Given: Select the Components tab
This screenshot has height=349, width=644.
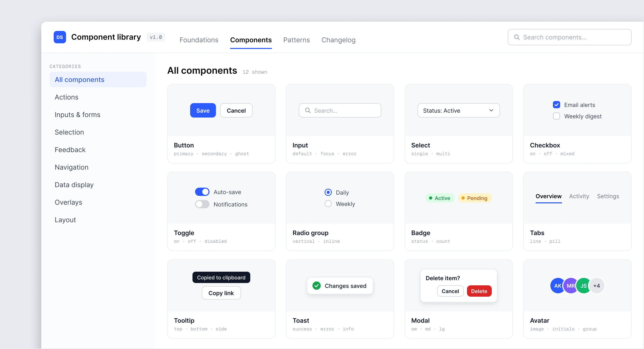Looking at the screenshot, I should (x=251, y=40).
